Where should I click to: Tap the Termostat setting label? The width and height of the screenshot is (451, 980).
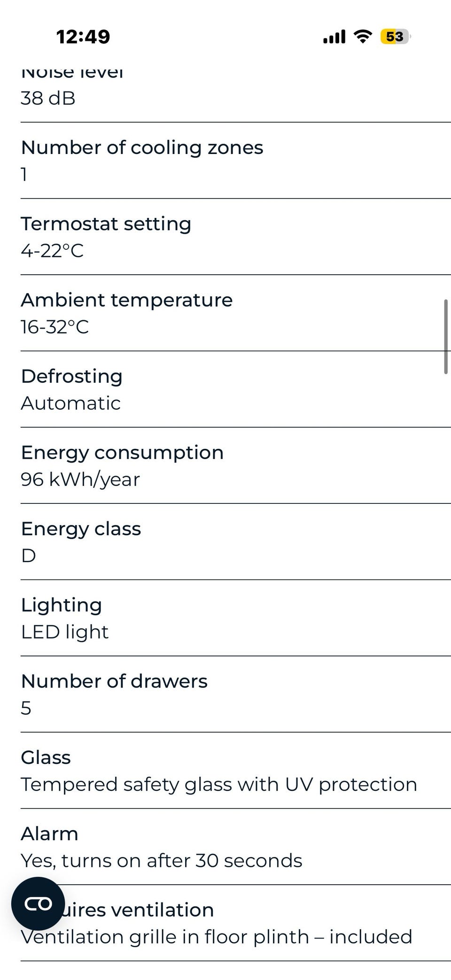[x=106, y=224]
